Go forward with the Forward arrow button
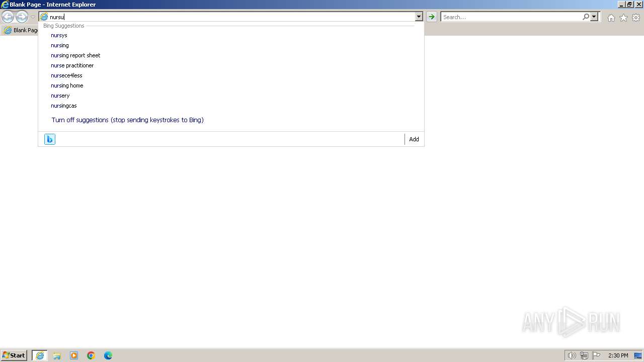This screenshot has height=362, width=644. click(x=22, y=17)
